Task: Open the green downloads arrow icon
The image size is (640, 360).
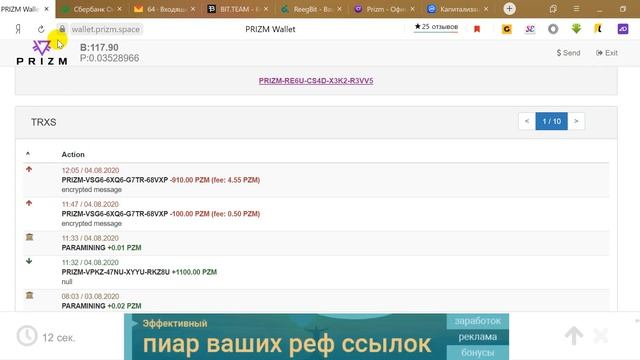Action: click(576, 29)
